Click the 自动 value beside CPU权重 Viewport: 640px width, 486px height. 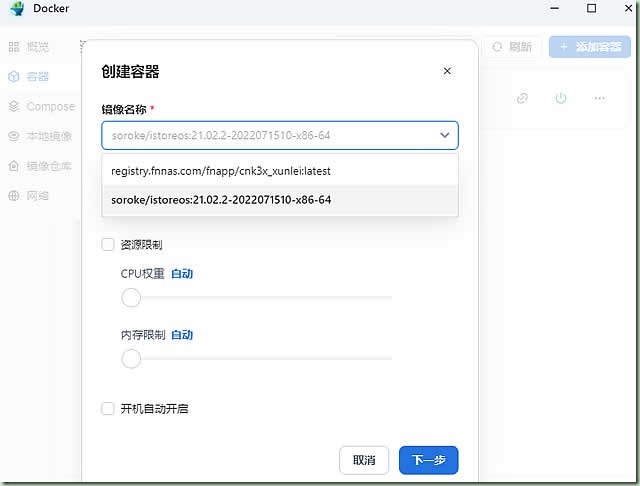click(x=182, y=273)
